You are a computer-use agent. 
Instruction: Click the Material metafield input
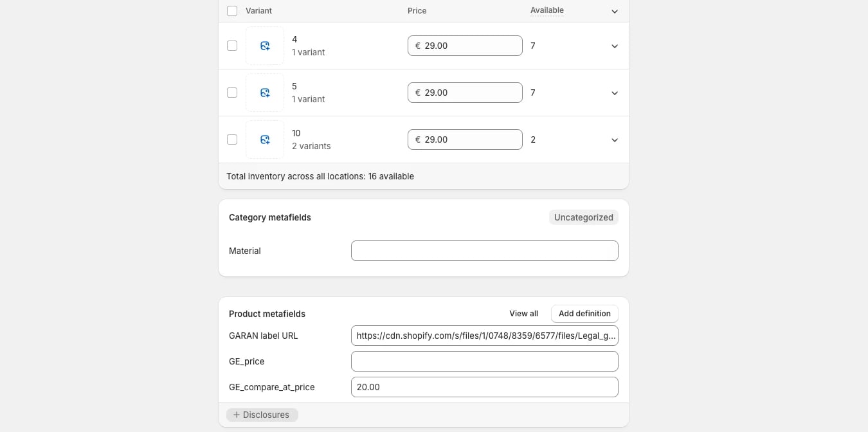pyautogui.click(x=485, y=251)
